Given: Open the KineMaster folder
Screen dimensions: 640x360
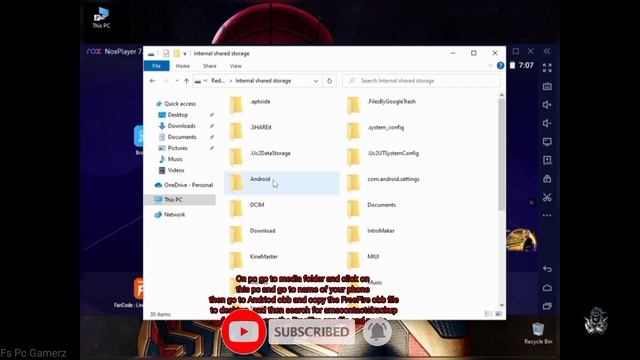Looking at the screenshot, I should coord(264,257).
